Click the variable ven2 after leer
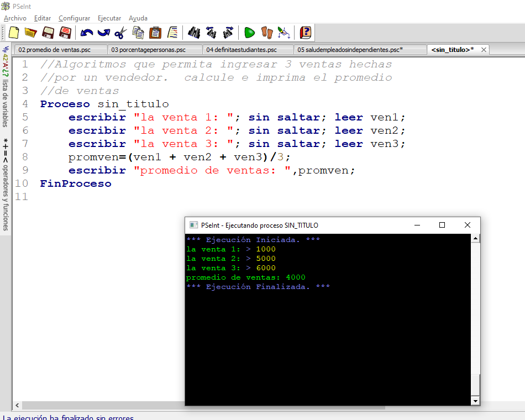525x420 pixels. coord(385,130)
